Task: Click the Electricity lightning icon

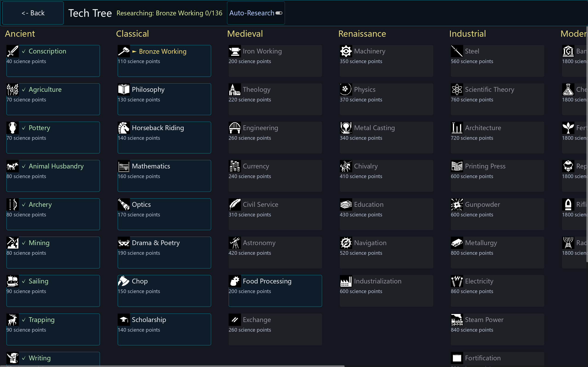Action: pos(457,281)
